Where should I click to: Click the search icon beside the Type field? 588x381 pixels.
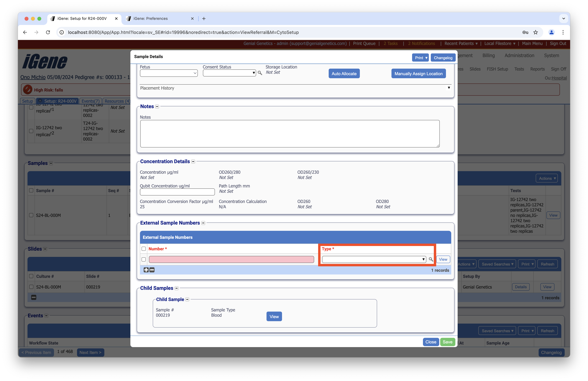[x=431, y=259]
